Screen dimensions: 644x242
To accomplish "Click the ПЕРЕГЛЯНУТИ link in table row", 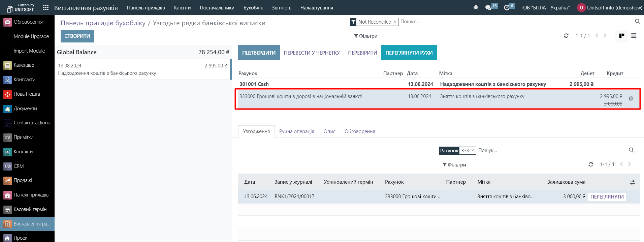I will tap(607, 197).
